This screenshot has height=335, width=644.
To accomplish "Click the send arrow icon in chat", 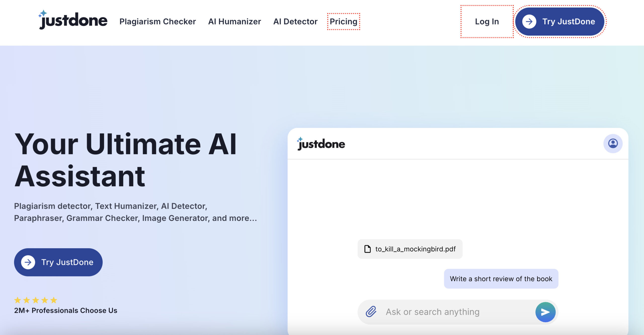I will tap(546, 312).
